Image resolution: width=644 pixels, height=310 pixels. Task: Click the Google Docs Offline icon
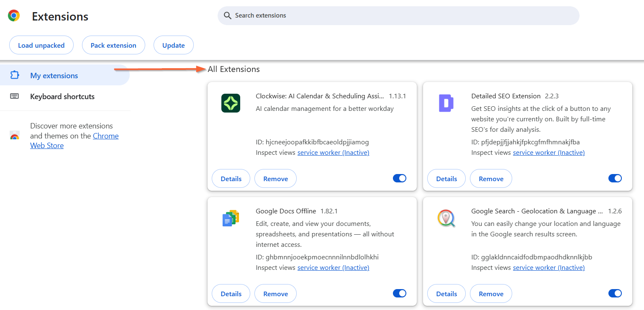pos(231,218)
